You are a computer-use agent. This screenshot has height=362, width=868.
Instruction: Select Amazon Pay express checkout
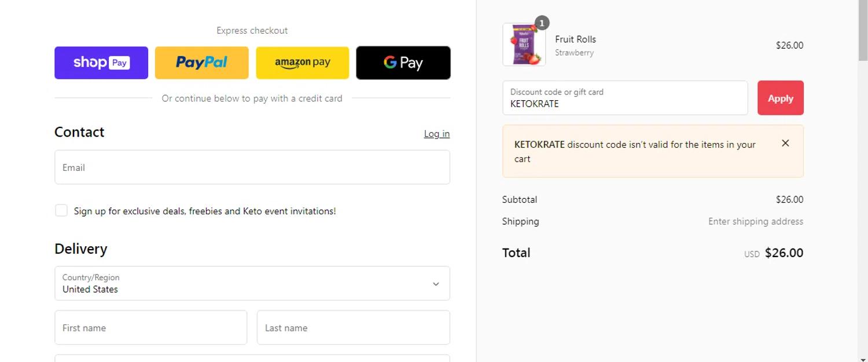point(302,63)
